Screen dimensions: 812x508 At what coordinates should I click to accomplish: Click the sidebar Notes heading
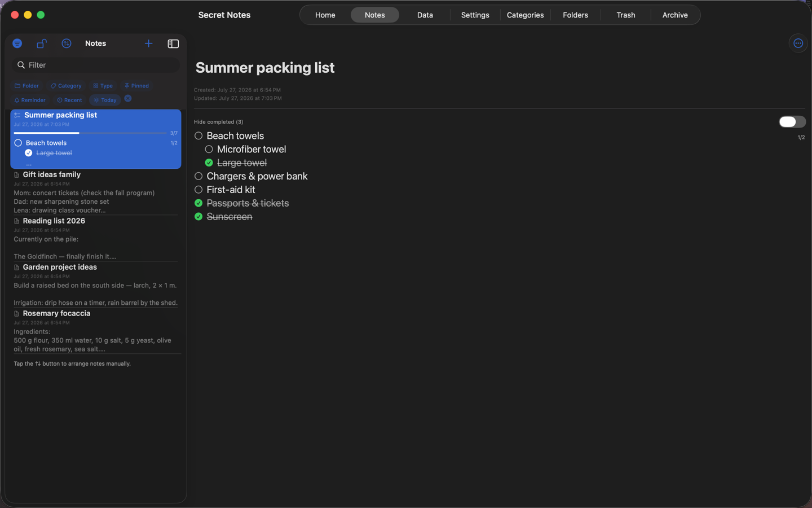pos(95,43)
